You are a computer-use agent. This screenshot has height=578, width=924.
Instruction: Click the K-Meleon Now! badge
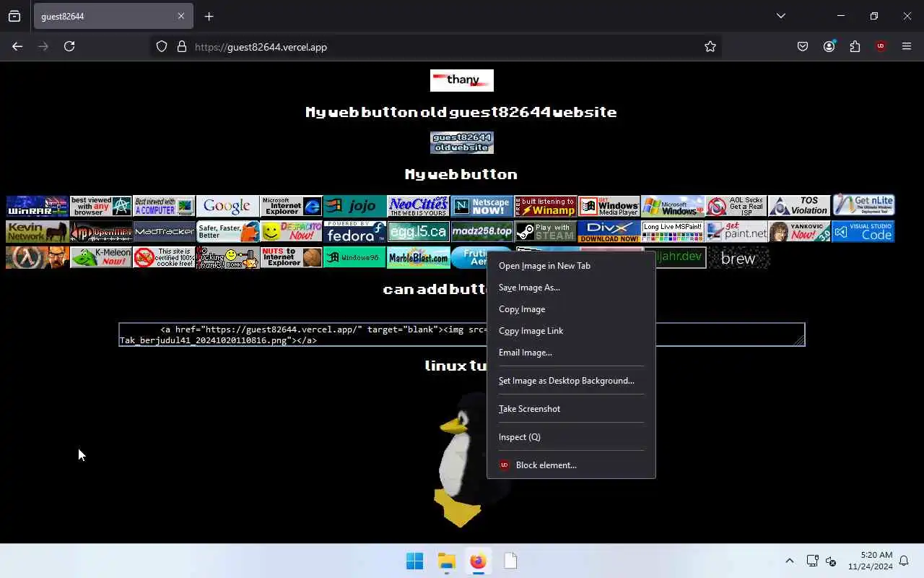pos(100,258)
